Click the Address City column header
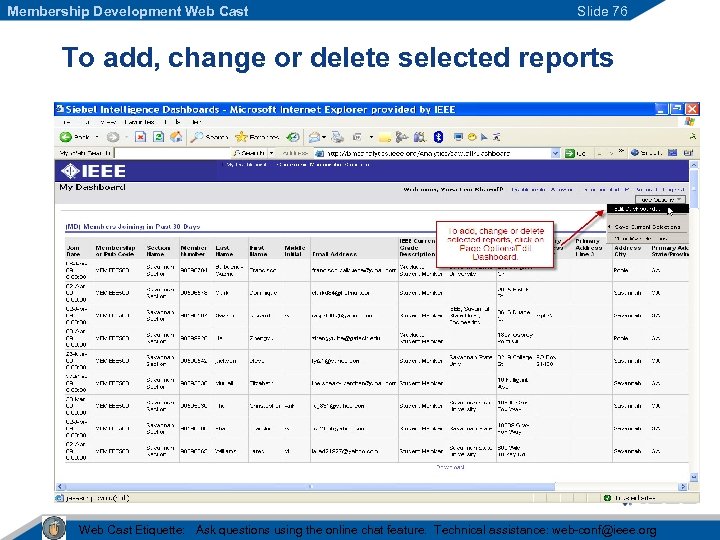The image size is (720, 540). point(627,251)
